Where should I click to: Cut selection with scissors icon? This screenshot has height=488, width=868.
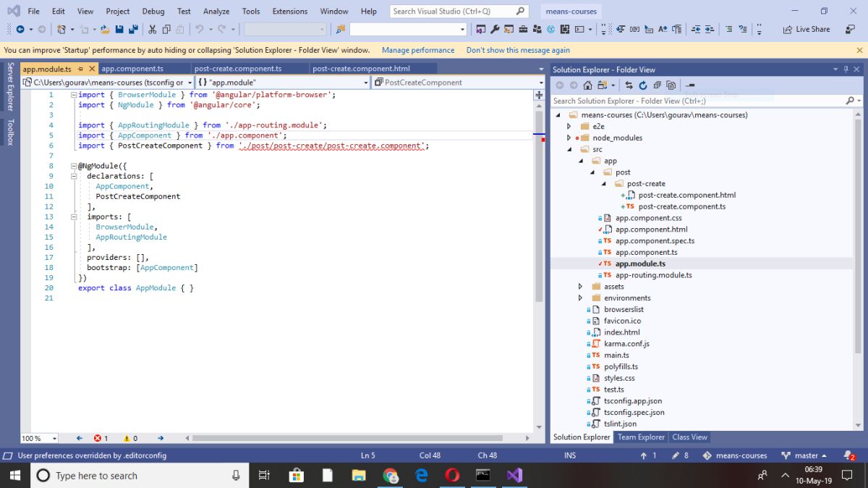point(153,29)
